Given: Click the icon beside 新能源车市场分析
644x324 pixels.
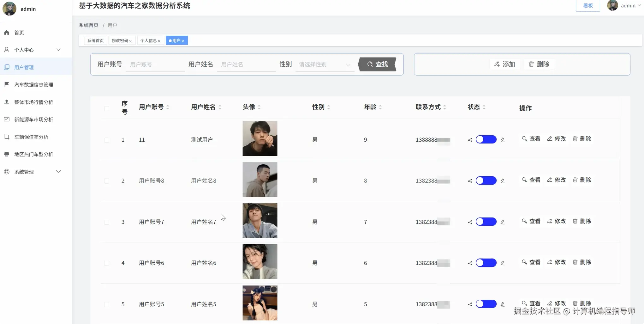Looking at the screenshot, I should click(x=7, y=119).
